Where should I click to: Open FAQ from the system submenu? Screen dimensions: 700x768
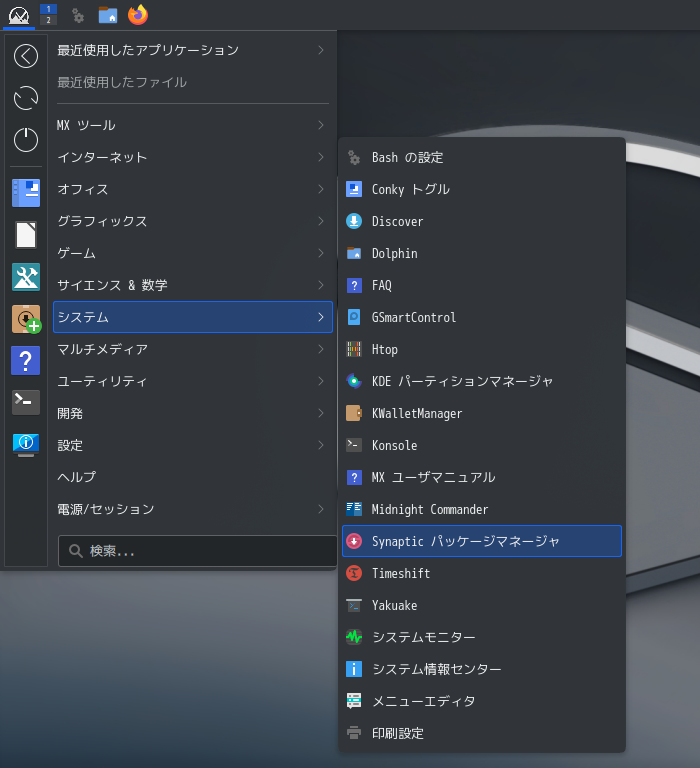click(x=482, y=285)
